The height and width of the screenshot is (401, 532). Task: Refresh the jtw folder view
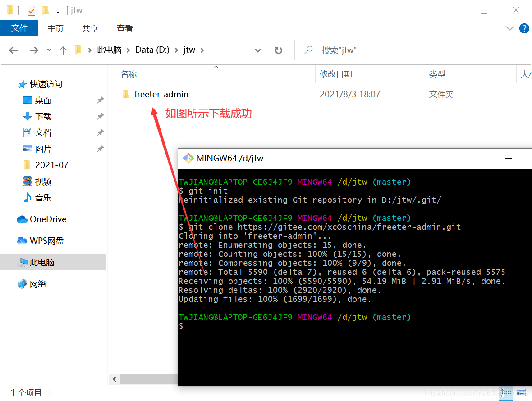(x=279, y=50)
